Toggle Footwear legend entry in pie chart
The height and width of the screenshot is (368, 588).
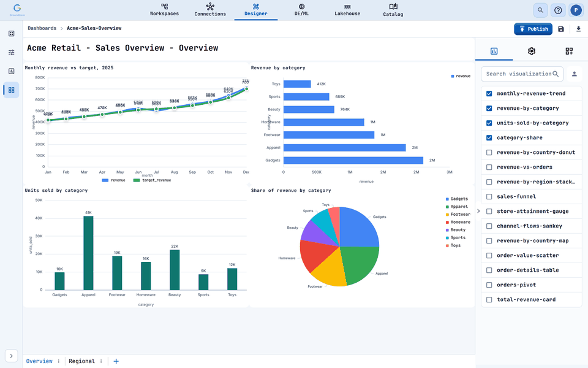pos(458,215)
